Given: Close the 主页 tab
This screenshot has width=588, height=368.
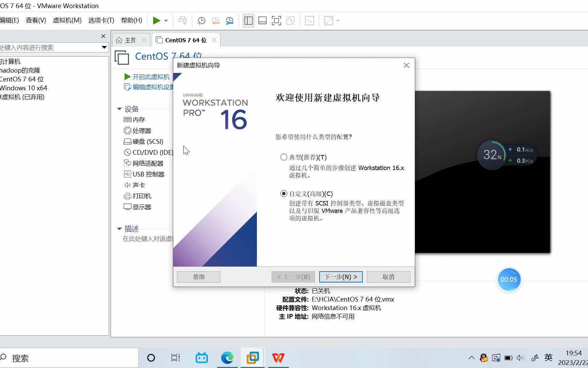Looking at the screenshot, I should (x=144, y=40).
